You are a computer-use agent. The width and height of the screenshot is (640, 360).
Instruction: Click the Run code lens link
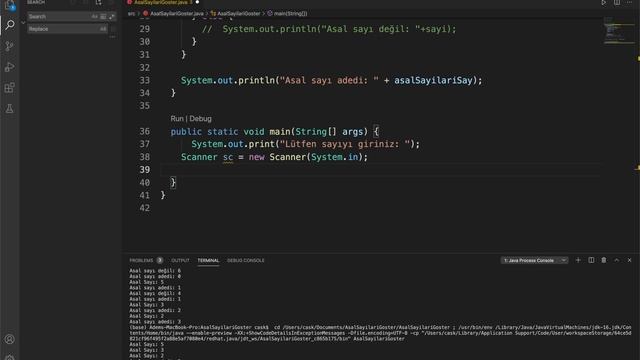coord(177,118)
